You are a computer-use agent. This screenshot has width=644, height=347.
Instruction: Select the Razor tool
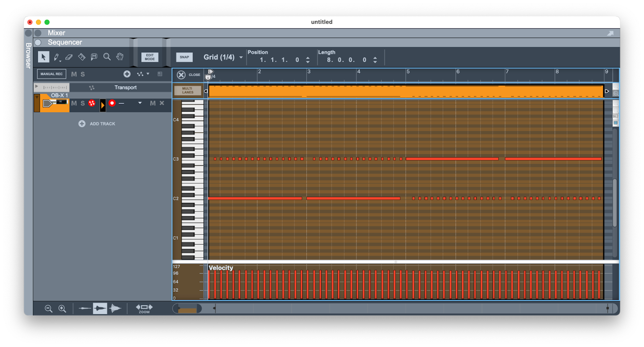coord(81,57)
